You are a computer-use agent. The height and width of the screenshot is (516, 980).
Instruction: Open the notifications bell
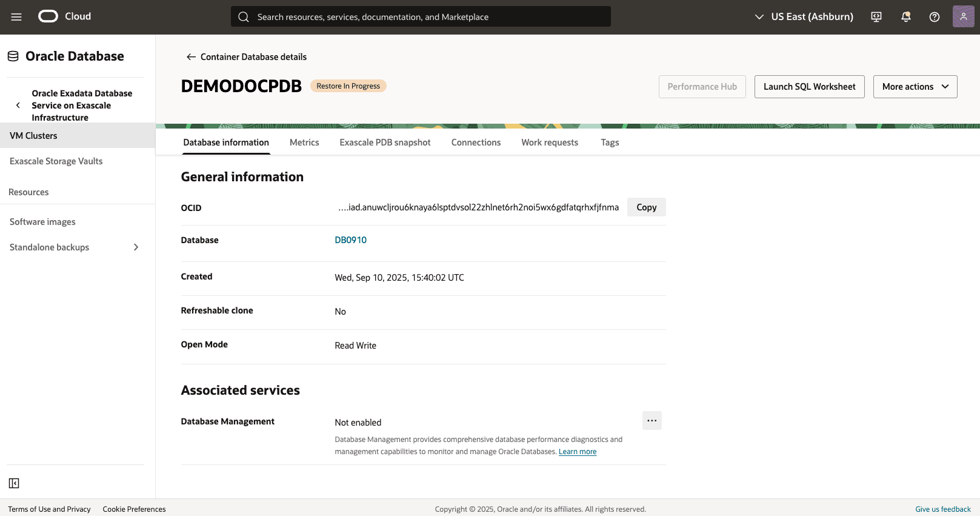click(906, 17)
